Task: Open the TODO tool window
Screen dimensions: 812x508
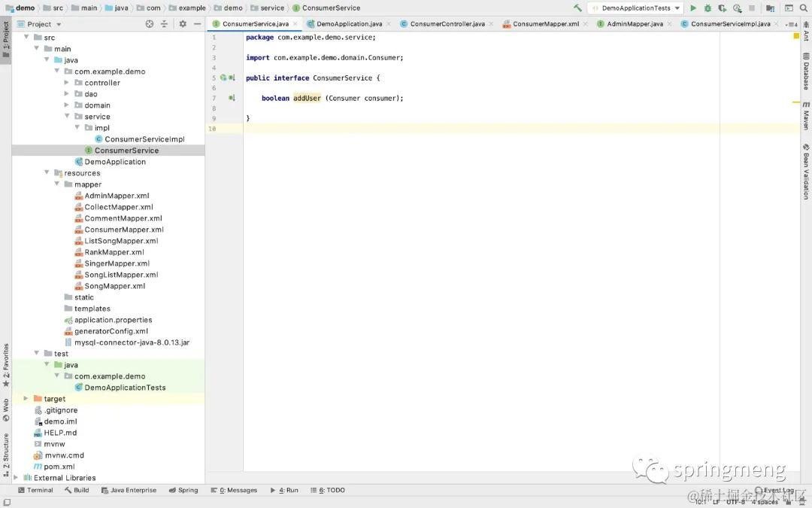Action: (328, 490)
